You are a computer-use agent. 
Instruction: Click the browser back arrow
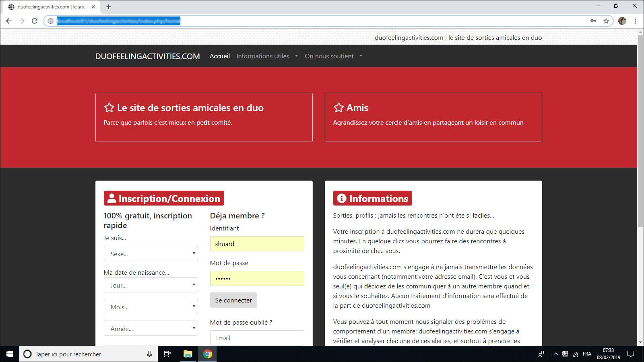[x=9, y=21]
